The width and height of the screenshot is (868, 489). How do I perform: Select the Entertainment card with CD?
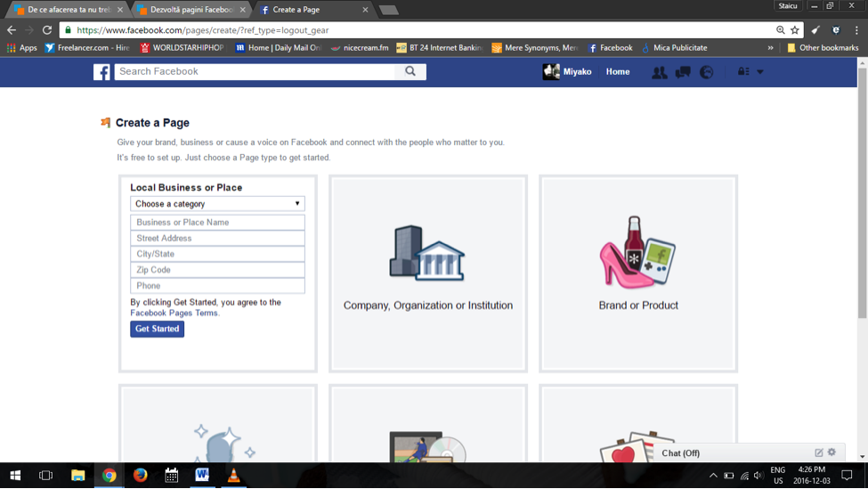428,424
